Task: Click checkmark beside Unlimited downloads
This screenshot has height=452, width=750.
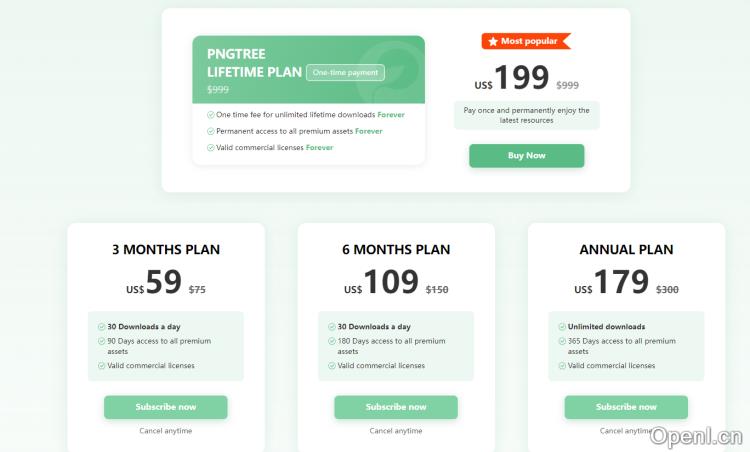Action: coord(562,327)
